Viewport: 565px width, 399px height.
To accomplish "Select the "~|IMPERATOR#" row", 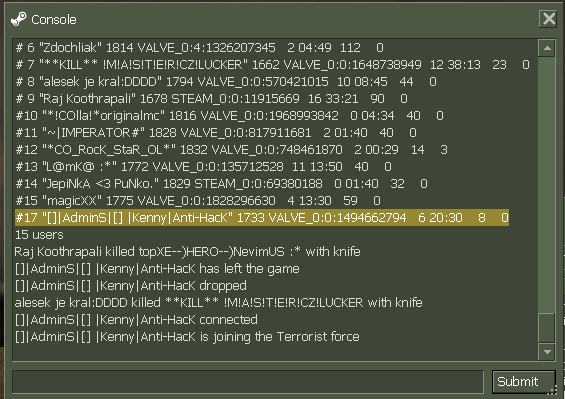I will (216, 133).
